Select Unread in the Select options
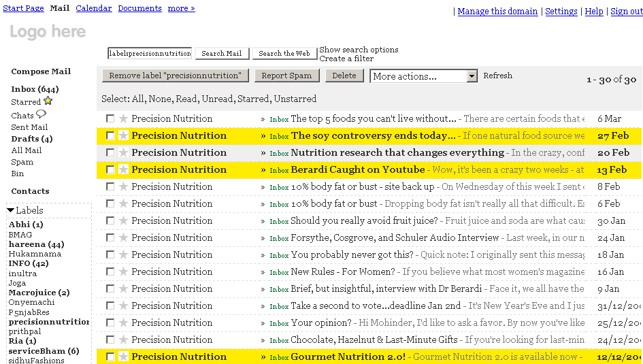Image resolution: width=643 pixels, height=364 pixels. [x=218, y=99]
